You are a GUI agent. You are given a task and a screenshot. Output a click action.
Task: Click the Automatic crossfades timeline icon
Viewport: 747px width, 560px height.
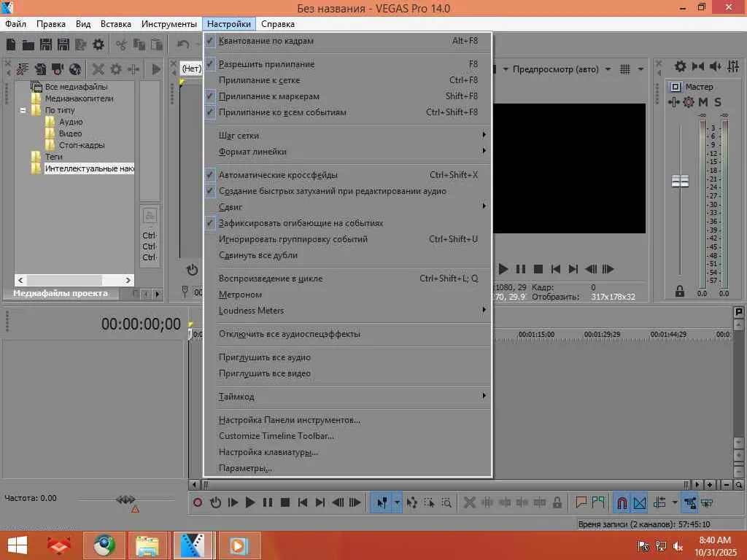click(640, 502)
